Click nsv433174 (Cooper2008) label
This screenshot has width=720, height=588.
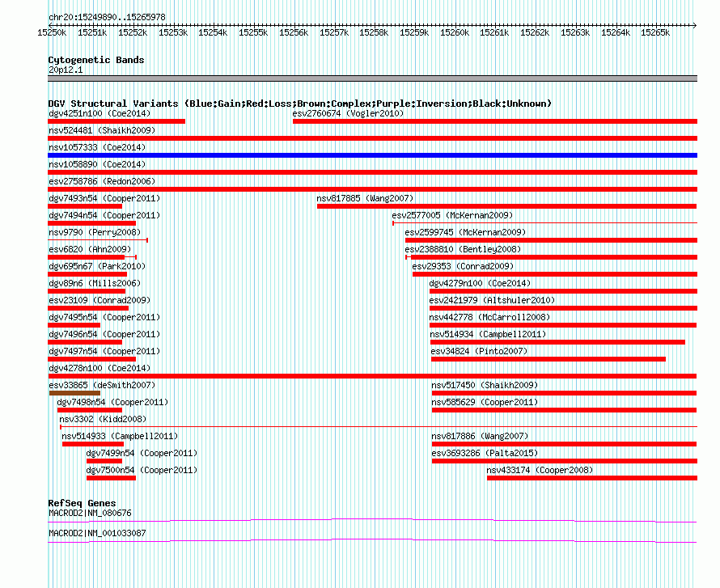tap(540, 470)
